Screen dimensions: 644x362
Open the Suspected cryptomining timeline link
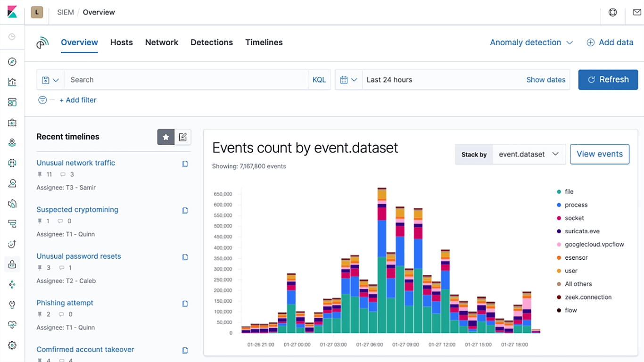(77, 209)
